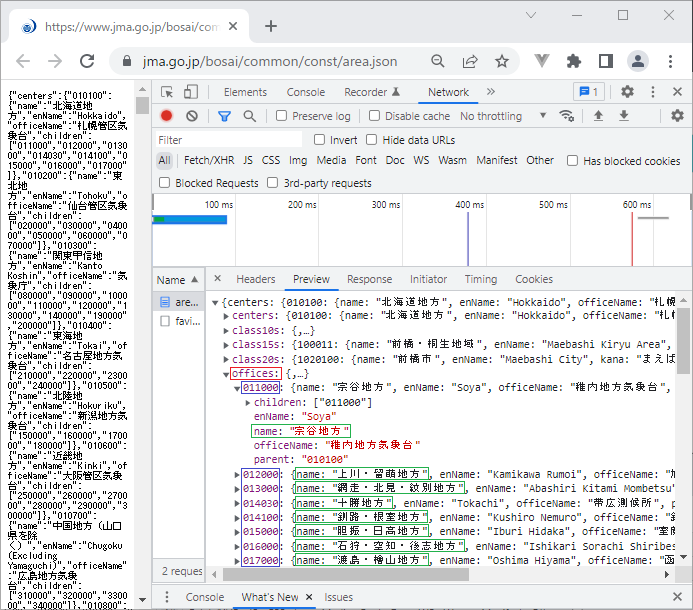Open a new browser tab
Screen dimensions: 693x610
click(x=271, y=26)
